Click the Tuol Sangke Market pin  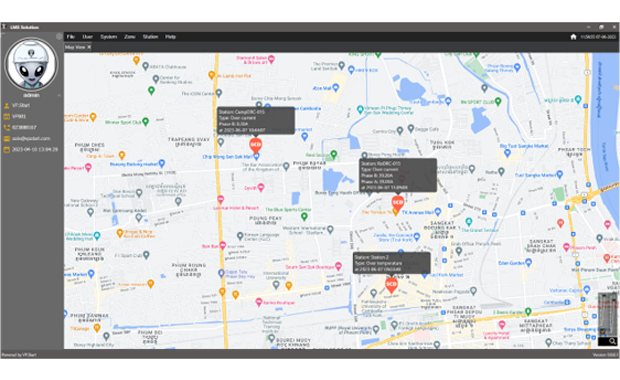coord(560,174)
